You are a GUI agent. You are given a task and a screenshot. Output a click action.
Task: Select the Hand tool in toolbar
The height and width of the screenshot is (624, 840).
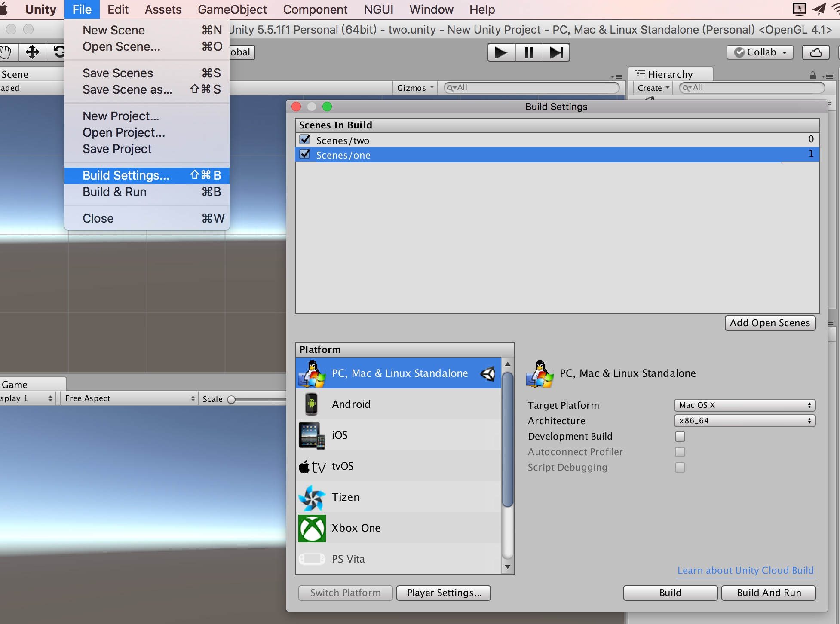point(6,52)
